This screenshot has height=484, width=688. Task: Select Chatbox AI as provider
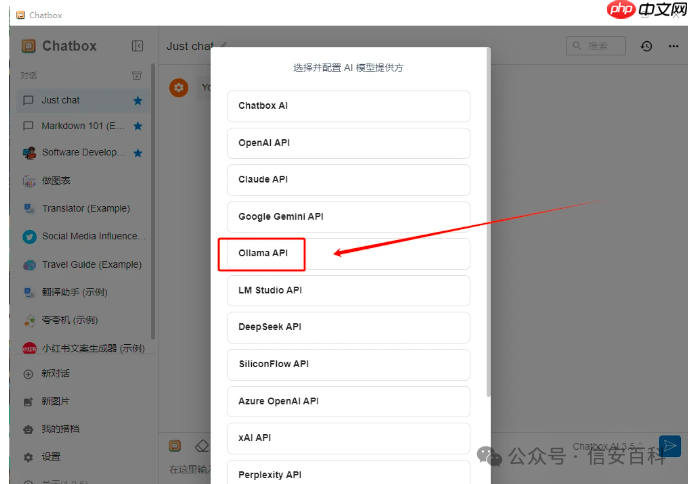click(x=348, y=106)
